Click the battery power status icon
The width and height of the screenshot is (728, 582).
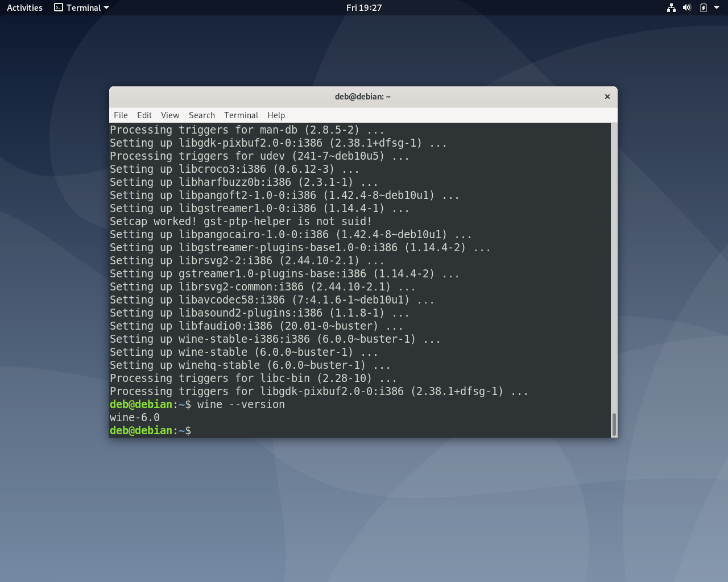704,7
